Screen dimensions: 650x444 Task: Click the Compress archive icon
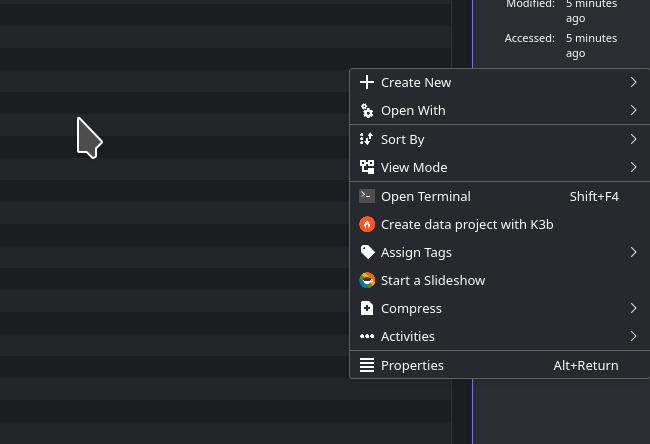point(367,308)
